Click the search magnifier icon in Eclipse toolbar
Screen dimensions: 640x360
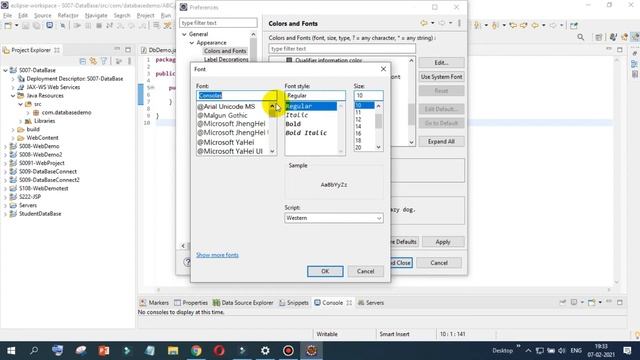[x=580, y=38]
